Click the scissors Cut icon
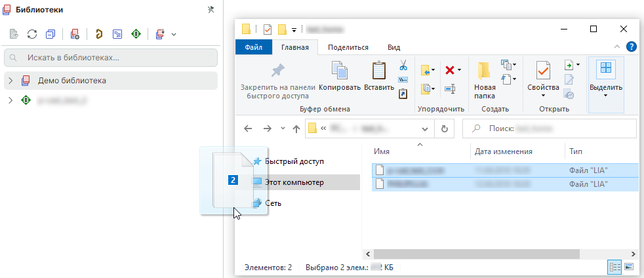The image size is (644, 278). coord(403,65)
